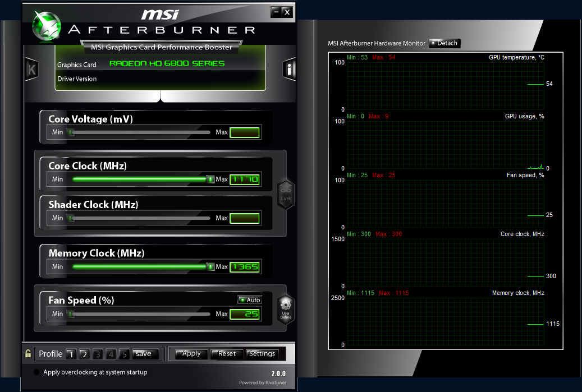This screenshot has height=392, width=582.
Task: Click the Core clock monitor graph
Action: (x=446, y=262)
